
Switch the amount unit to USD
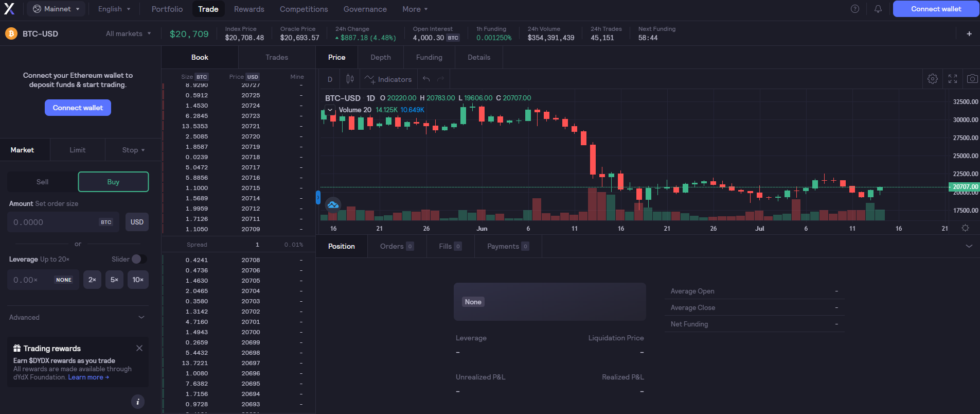[x=137, y=222]
